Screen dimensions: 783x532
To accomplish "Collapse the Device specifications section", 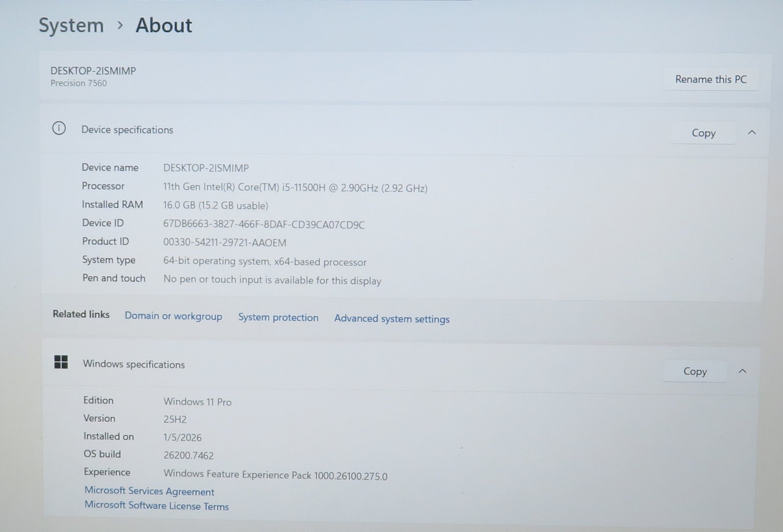I will point(752,132).
